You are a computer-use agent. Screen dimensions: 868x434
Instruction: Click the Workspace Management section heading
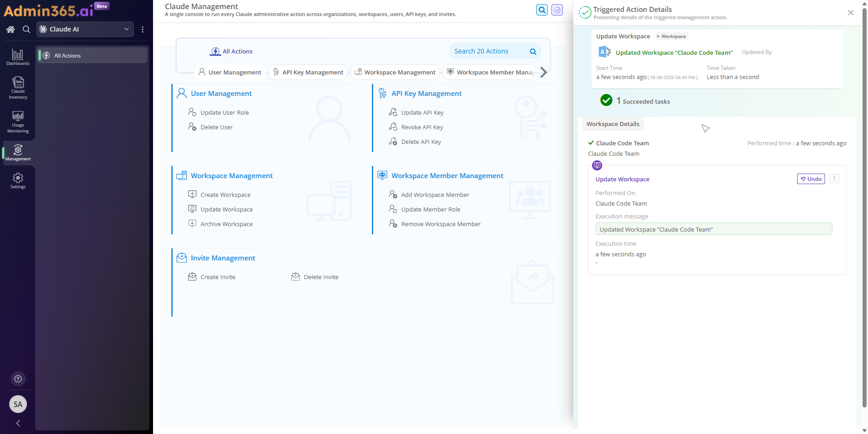coord(232,175)
